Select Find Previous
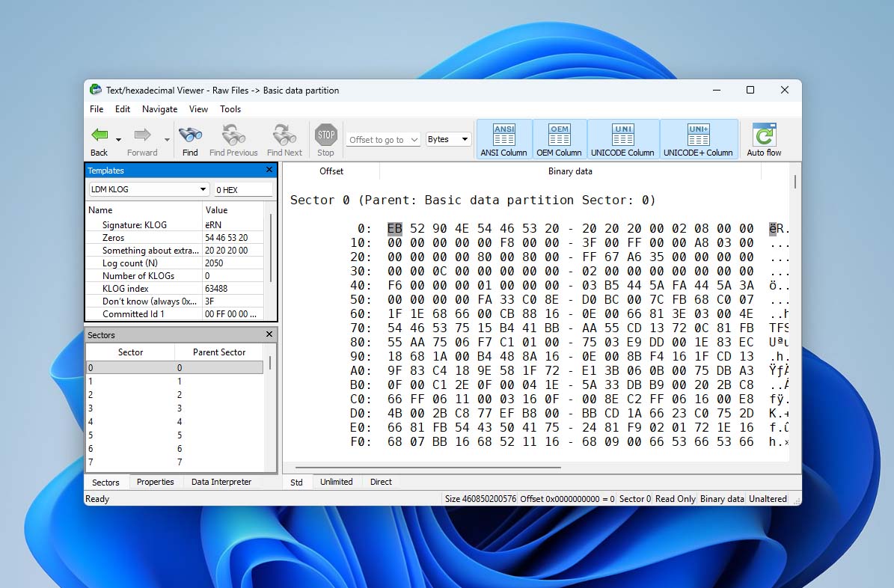 pos(233,138)
